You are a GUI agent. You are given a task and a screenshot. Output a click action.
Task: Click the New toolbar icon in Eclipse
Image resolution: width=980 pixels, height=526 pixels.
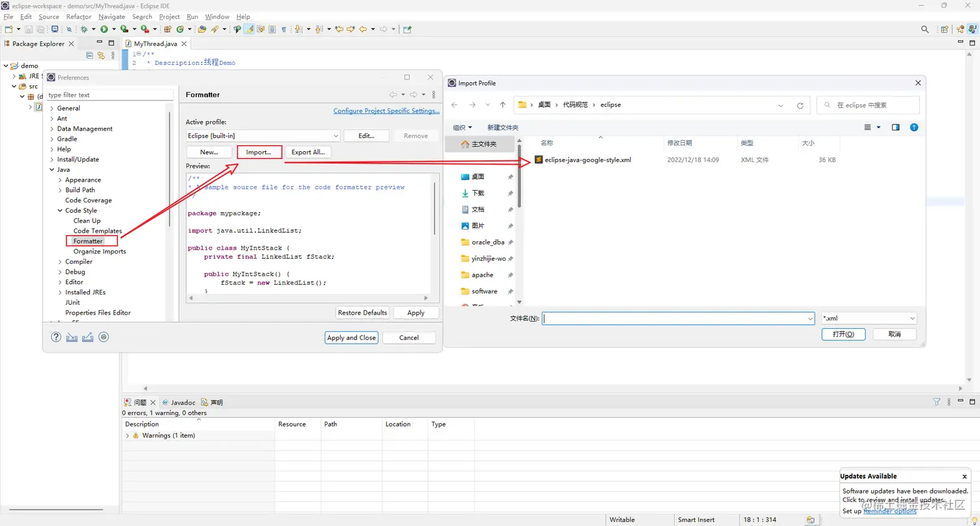[8, 29]
